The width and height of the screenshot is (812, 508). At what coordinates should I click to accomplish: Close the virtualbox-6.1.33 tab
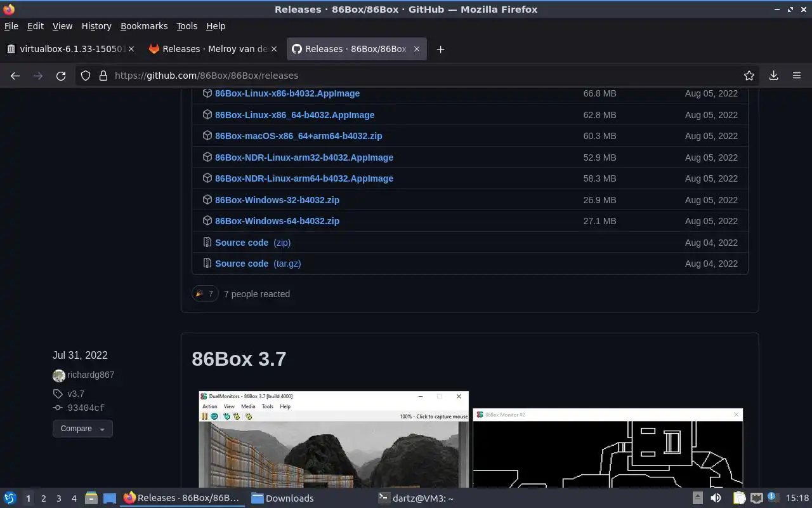pos(131,49)
